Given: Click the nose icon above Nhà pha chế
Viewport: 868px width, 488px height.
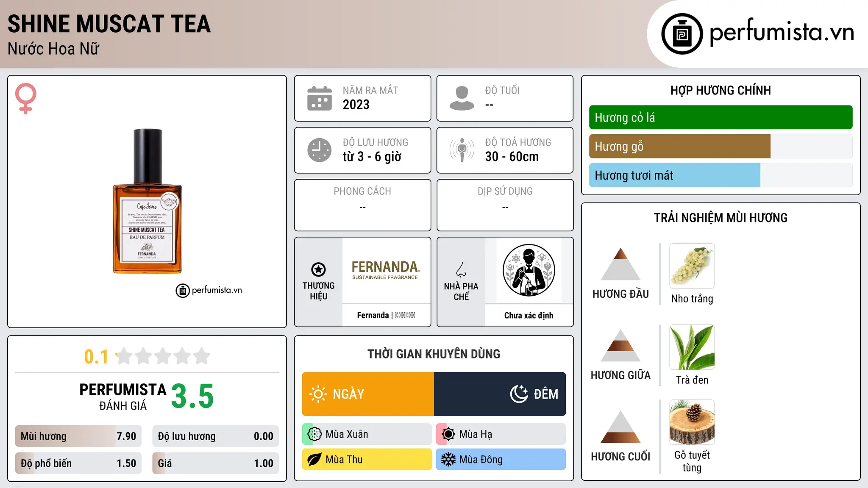Looking at the screenshot, I should click(x=461, y=269).
